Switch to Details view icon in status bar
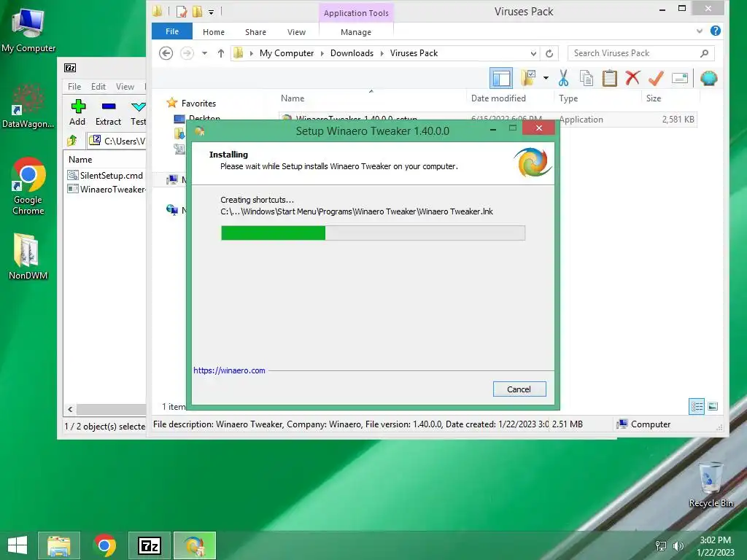This screenshot has width=747, height=560. tap(697, 406)
